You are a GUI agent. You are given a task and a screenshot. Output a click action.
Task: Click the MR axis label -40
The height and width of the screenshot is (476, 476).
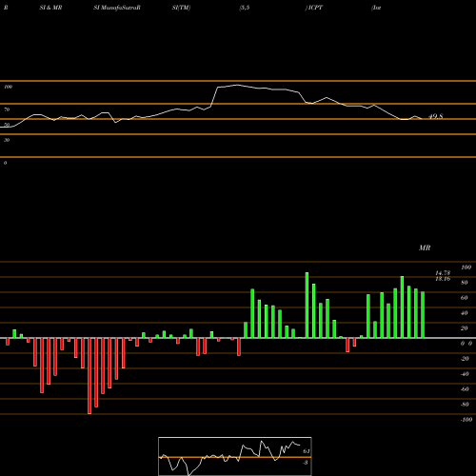click(465, 374)
